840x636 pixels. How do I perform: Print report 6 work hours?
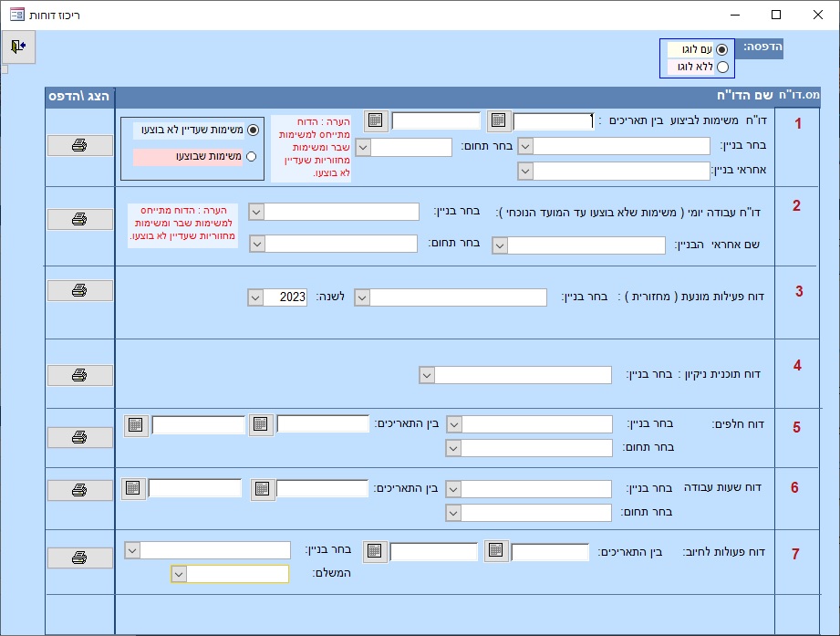(80, 490)
